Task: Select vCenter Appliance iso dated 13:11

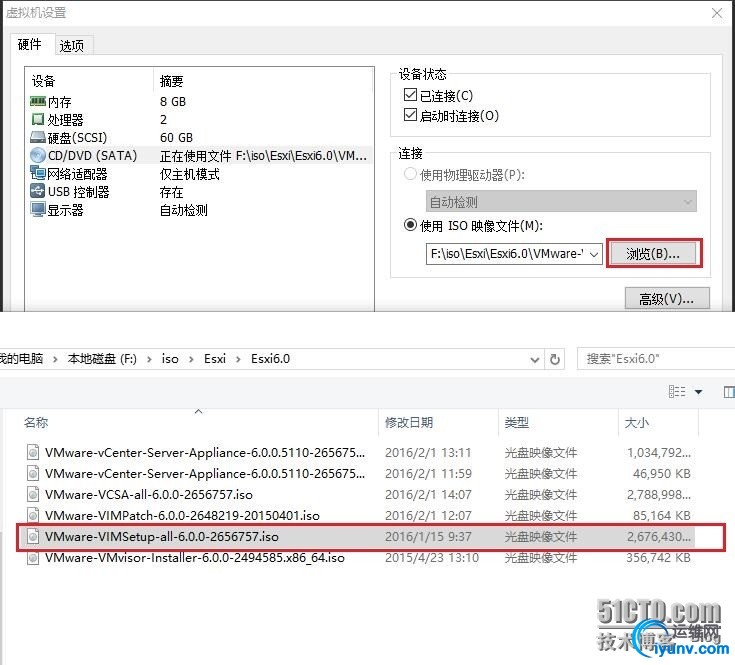Action: click(356, 452)
